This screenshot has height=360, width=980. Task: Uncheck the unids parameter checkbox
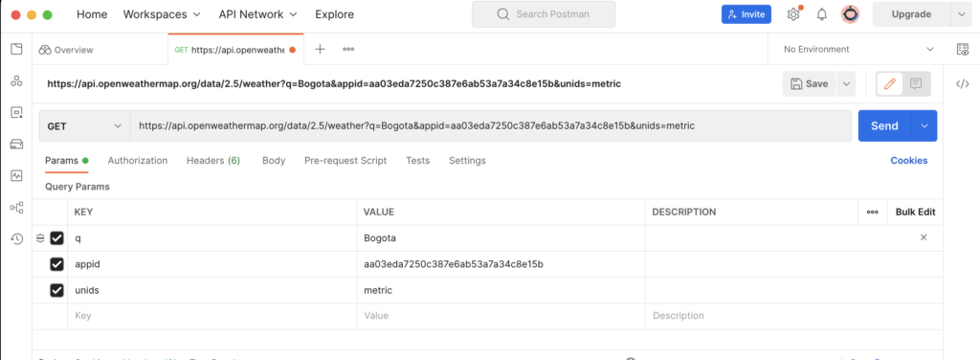56,290
